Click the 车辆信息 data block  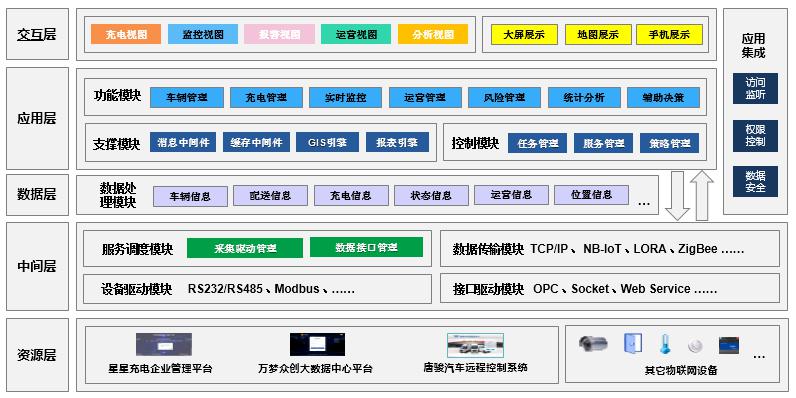[190, 196]
